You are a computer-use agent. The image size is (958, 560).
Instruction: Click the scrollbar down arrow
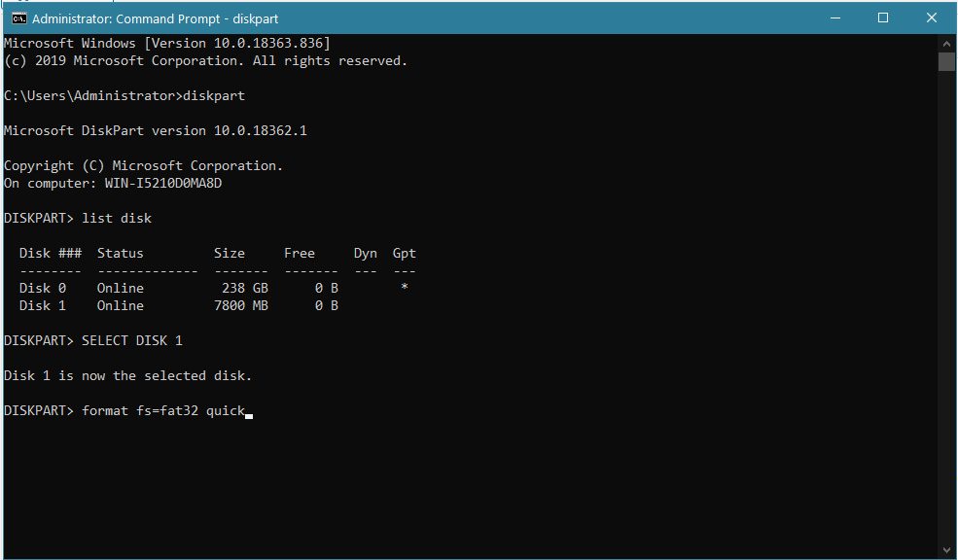pos(946,548)
